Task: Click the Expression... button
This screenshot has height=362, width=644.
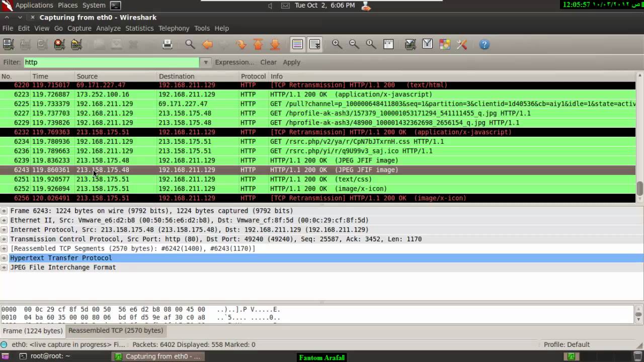Action: [x=234, y=62]
